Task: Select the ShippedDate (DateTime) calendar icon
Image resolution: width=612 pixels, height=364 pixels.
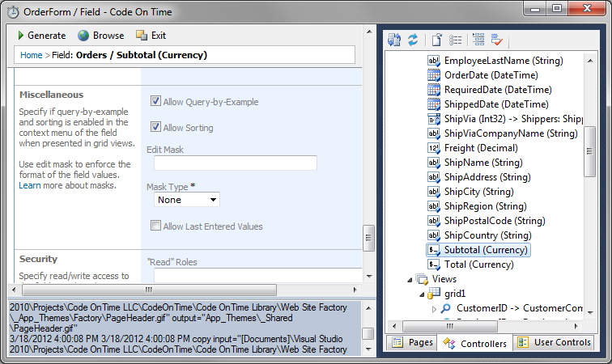Action: pyautogui.click(x=434, y=104)
